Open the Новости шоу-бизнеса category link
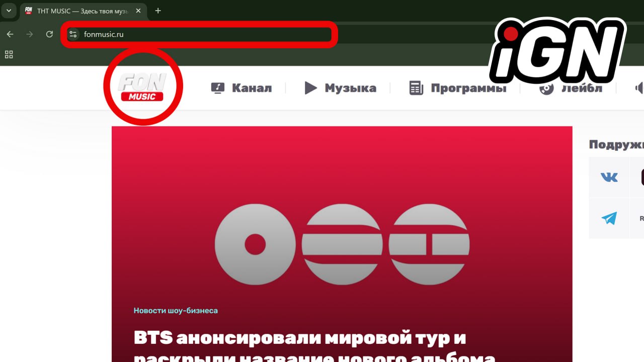The height and width of the screenshot is (362, 644). 176,311
